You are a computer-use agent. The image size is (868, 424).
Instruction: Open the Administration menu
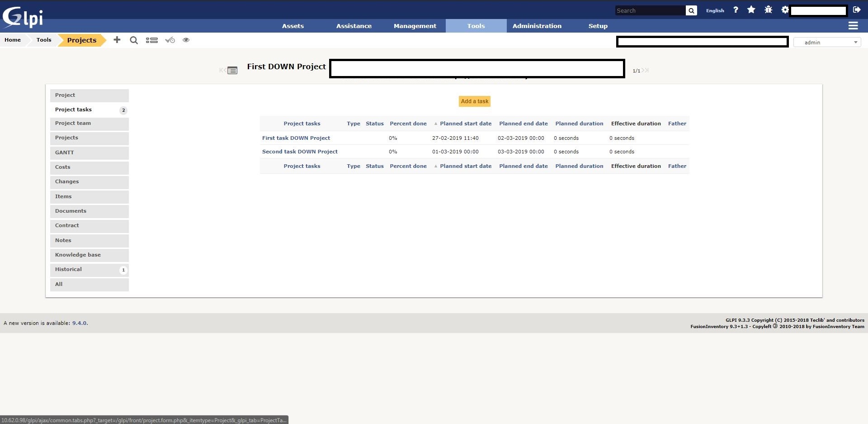tap(537, 26)
